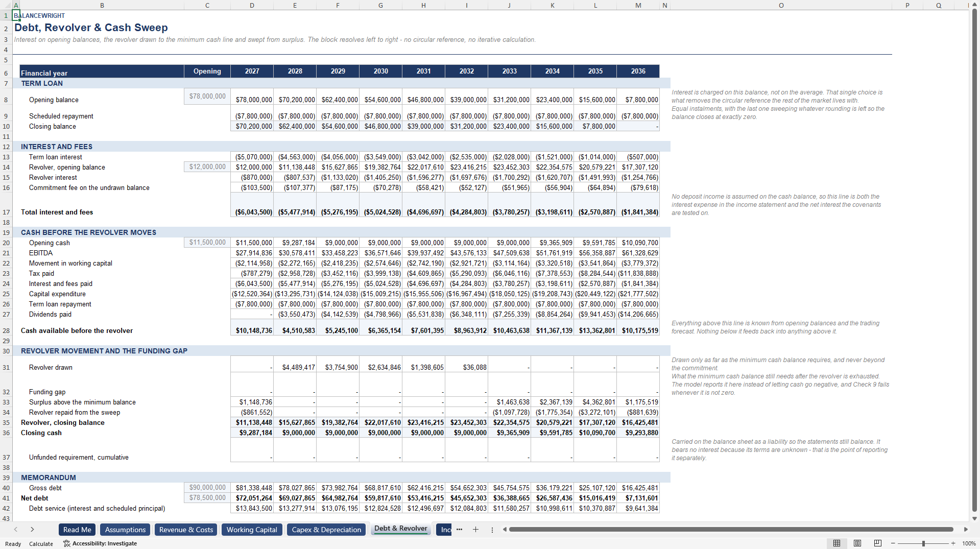Select gross debt opening $90,000,000
This screenshot has height=549, width=980.
pos(207,488)
